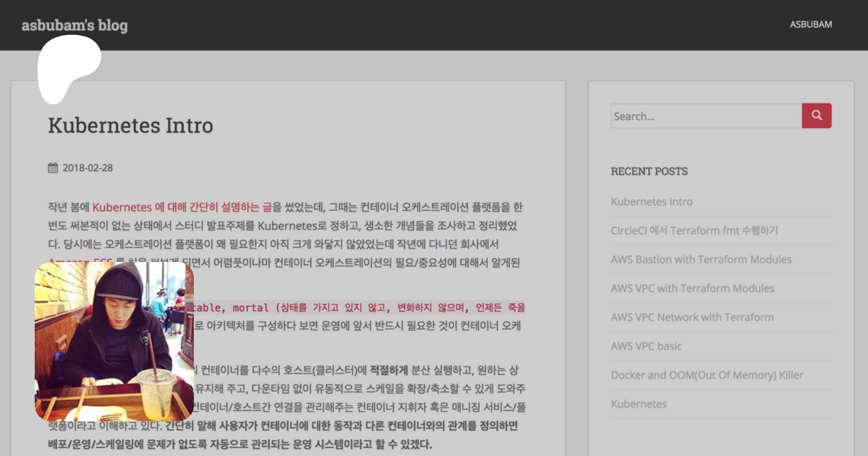Click the red mortal inline code text
Image resolution: width=868 pixels, height=456 pixels.
coord(250,308)
